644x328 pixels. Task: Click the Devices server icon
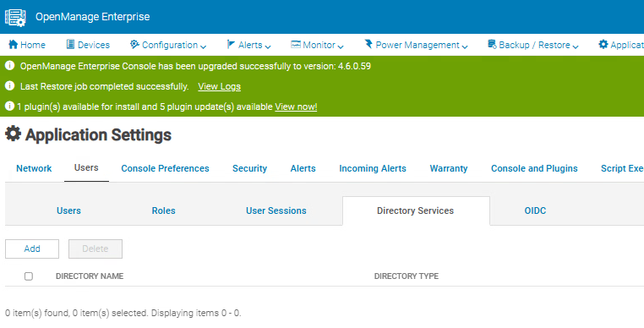click(70, 45)
